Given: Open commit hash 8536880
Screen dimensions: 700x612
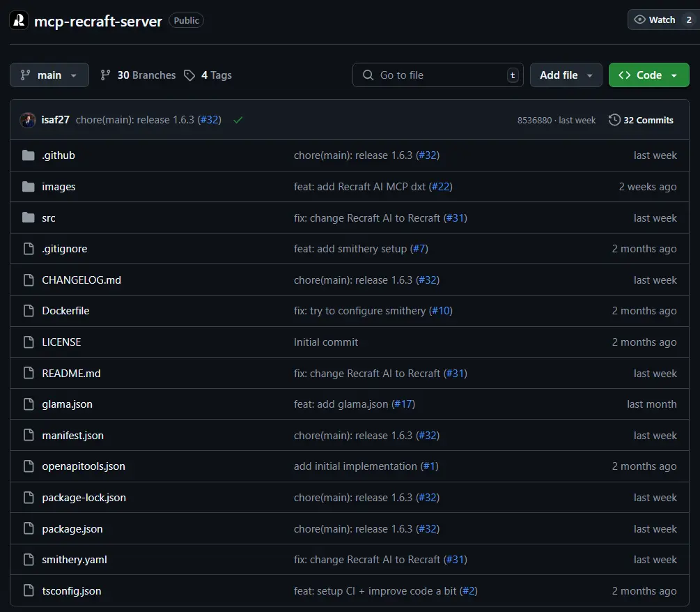Looking at the screenshot, I should point(535,121).
